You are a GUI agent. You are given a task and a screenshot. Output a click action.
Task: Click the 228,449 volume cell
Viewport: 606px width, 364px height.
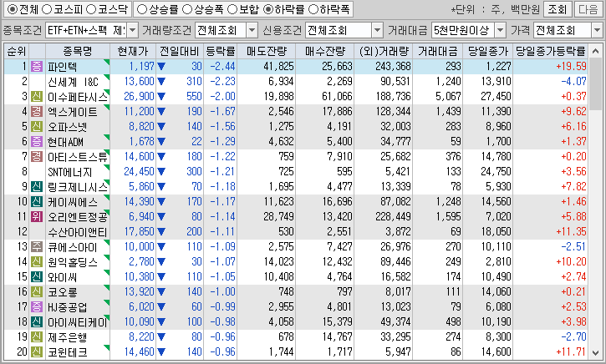coord(393,217)
